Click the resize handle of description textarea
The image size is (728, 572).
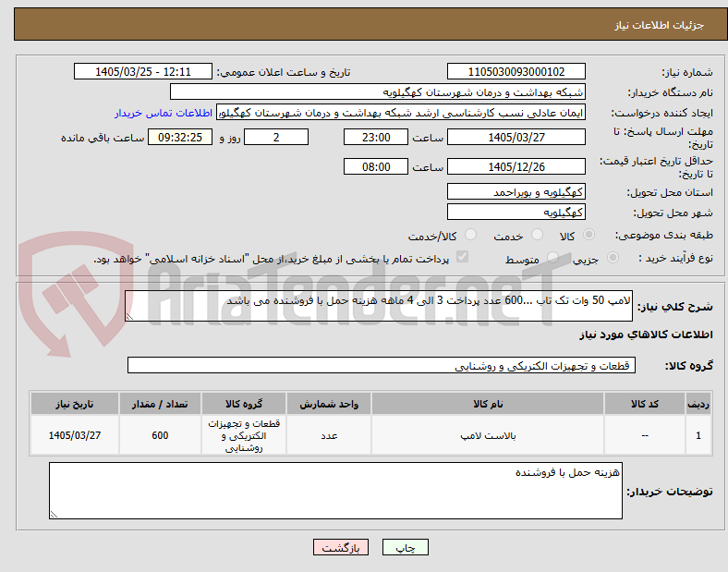click(x=129, y=317)
